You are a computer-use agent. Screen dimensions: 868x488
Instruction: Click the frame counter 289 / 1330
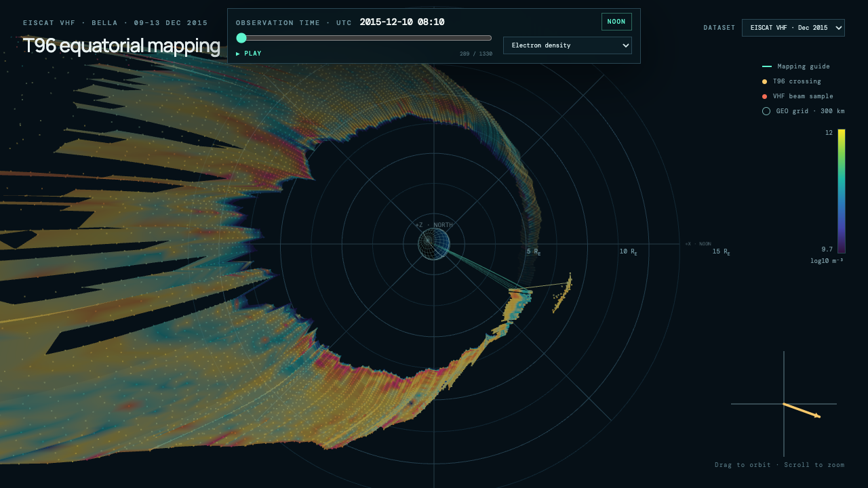(476, 54)
